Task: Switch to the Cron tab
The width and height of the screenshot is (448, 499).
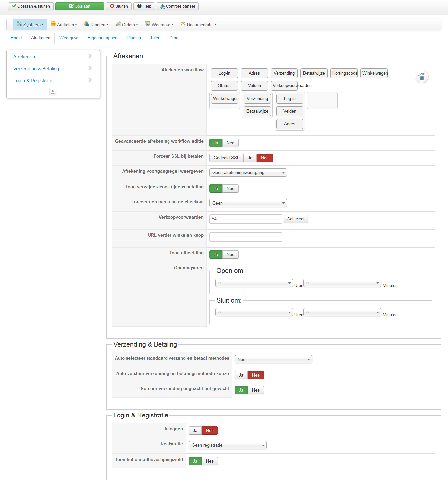Action: click(174, 38)
